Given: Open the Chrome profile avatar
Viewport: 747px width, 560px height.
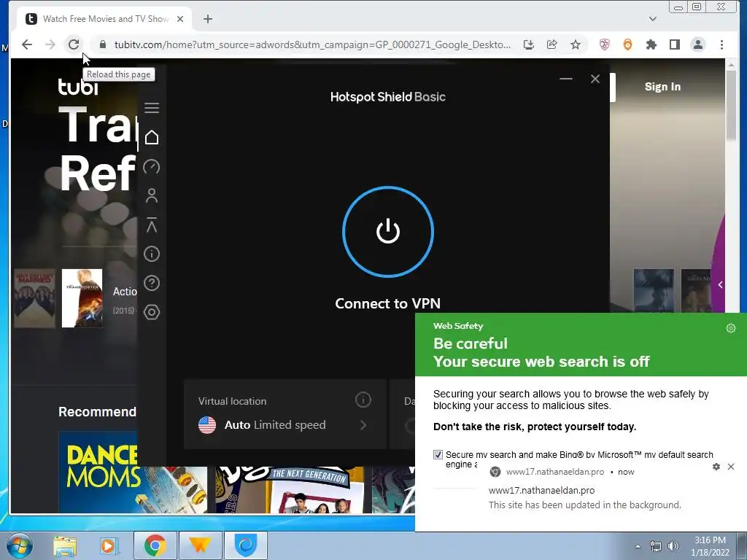Looking at the screenshot, I should click(698, 44).
